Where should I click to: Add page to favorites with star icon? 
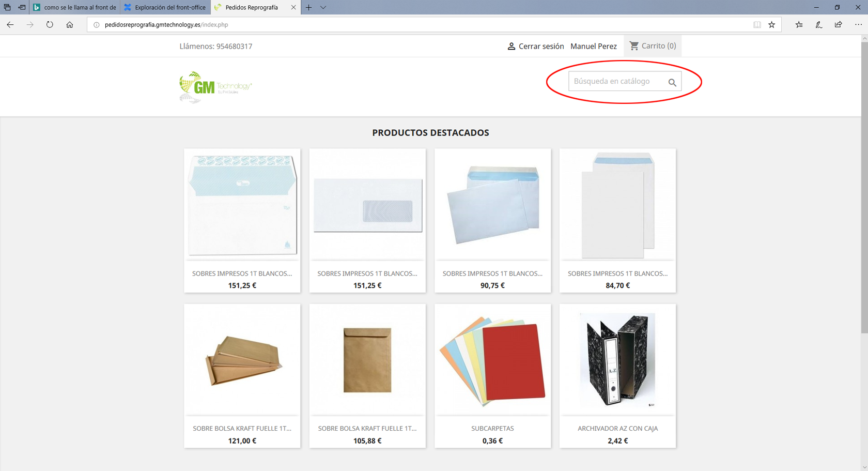pyautogui.click(x=771, y=24)
